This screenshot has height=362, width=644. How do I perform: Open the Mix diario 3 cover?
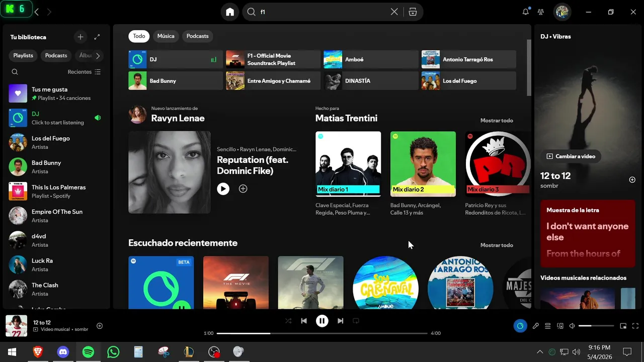click(x=498, y=164)
